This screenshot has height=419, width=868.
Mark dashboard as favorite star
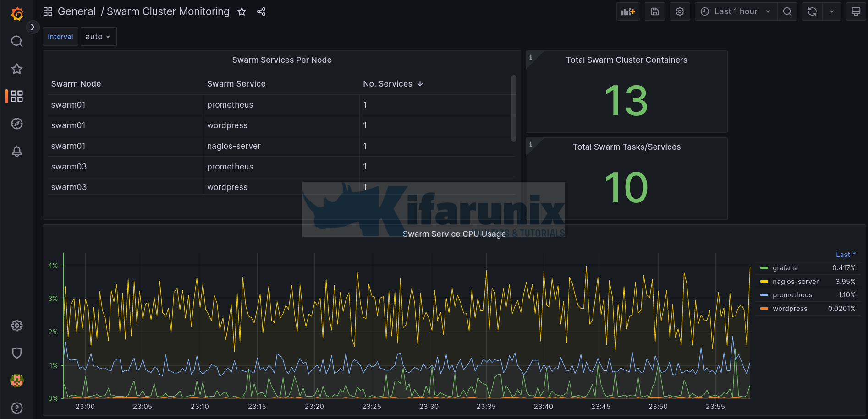pyautogui.click(x=242, y=11)
